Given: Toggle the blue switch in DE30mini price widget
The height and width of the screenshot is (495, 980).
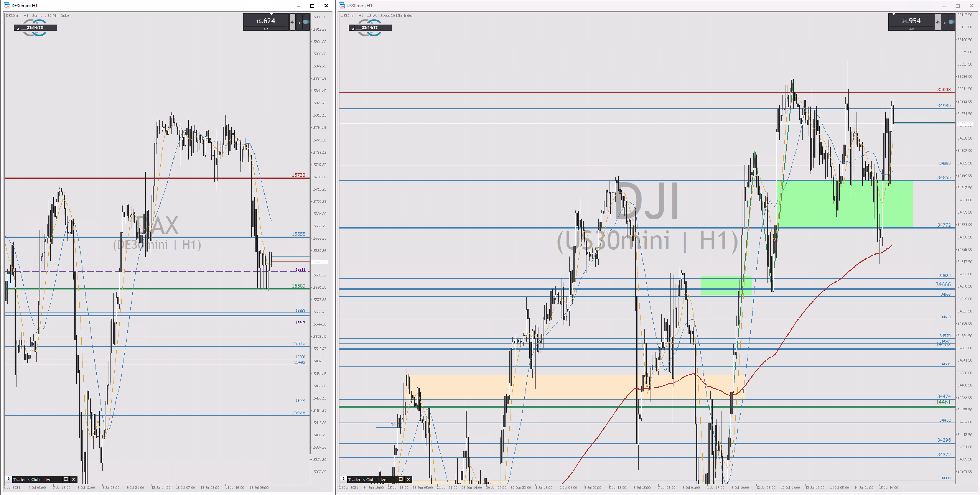Looking at the screenshot, I should click(x=306, y=22).
